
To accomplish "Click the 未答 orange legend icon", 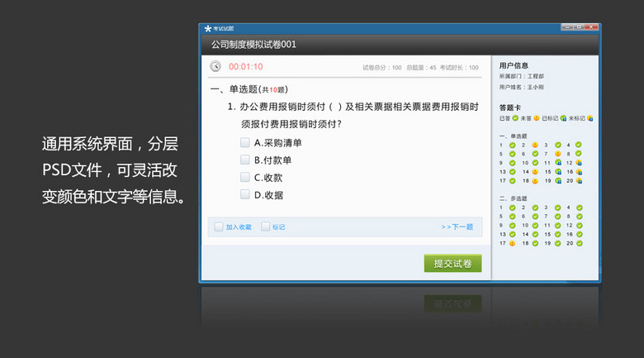I will click(x=537, y=118).
